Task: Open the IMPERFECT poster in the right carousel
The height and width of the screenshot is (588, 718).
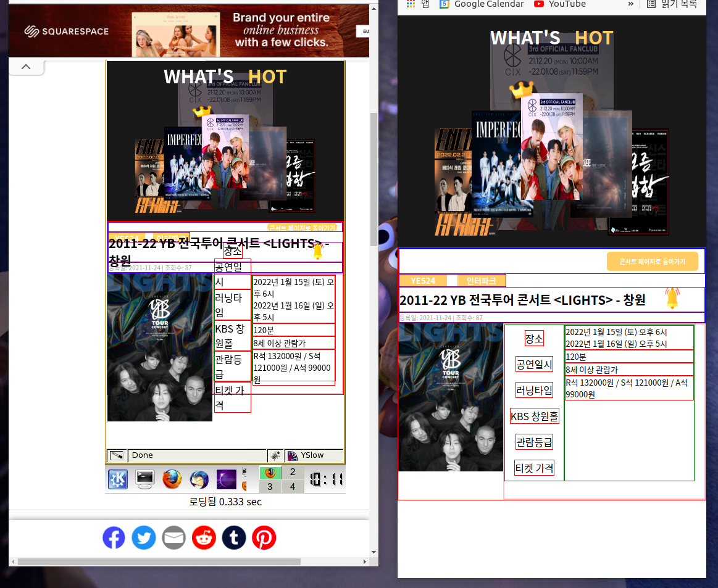Action: [496, 164]
